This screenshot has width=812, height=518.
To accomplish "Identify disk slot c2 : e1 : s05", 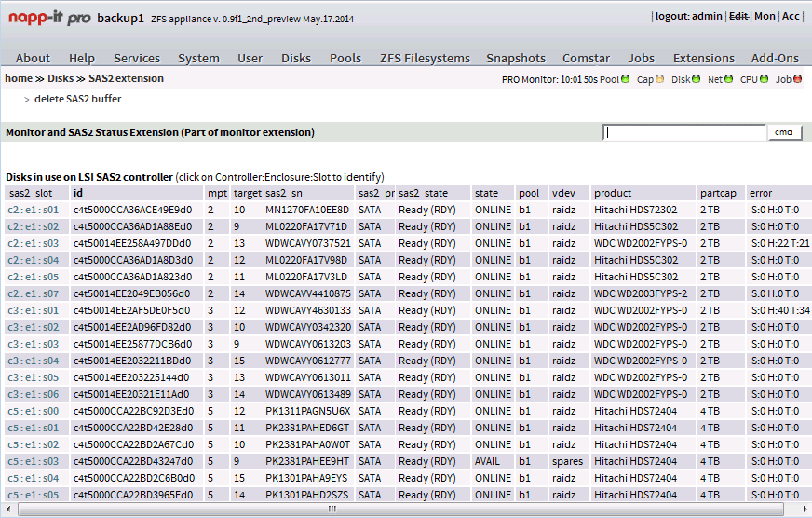I will click(34, 277).
